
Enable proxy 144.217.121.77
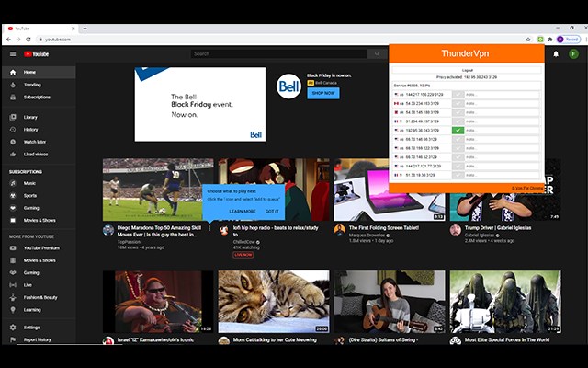[x=458, y=166]
